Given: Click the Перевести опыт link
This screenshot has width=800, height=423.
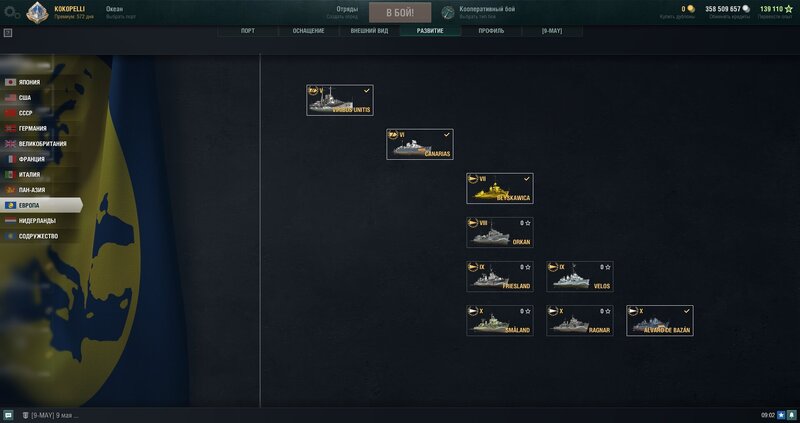Looking at the screenshot, I should (775, 17).
